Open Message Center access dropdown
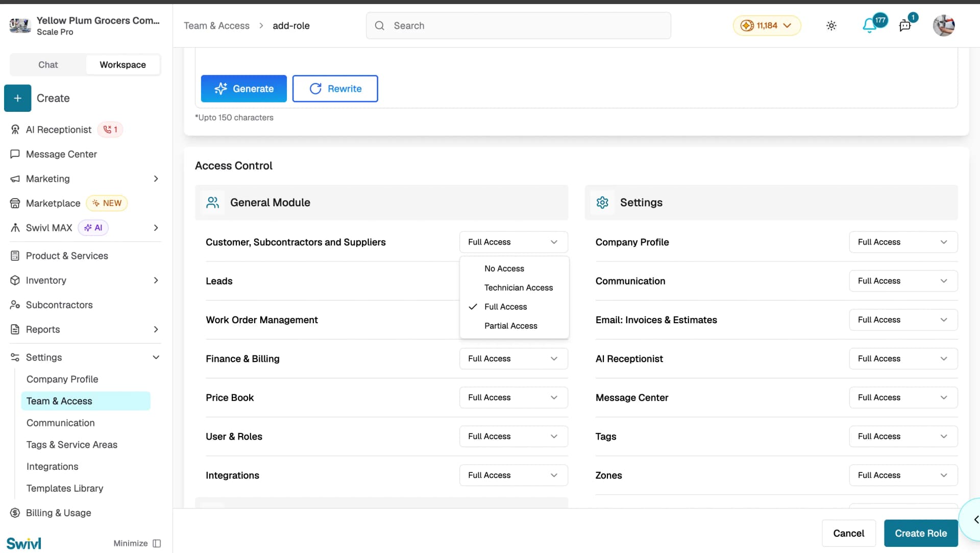 (x=903, y=397)
